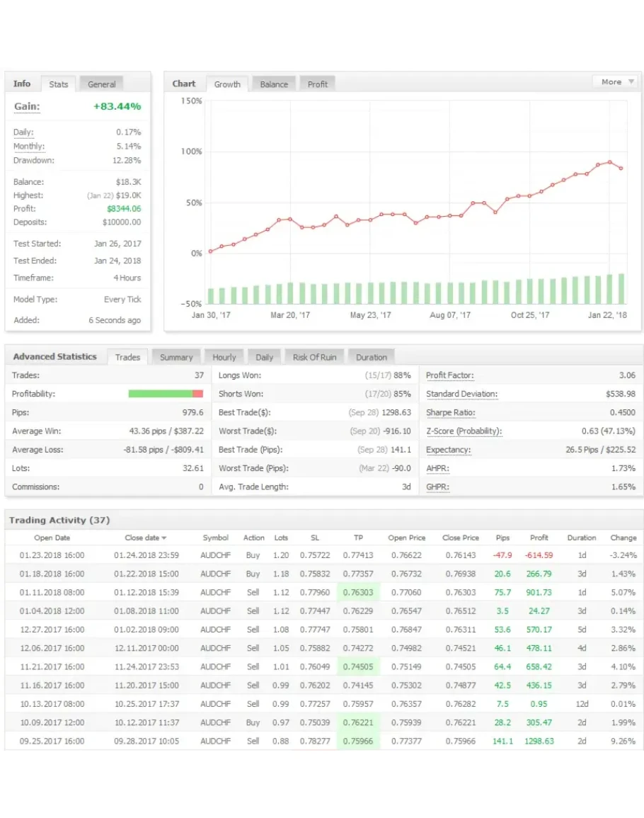Image resolution: width=644 pixels, height=818 pixels.
Task: Select the Stats tab in Info panel
Action: click(59, 84)
